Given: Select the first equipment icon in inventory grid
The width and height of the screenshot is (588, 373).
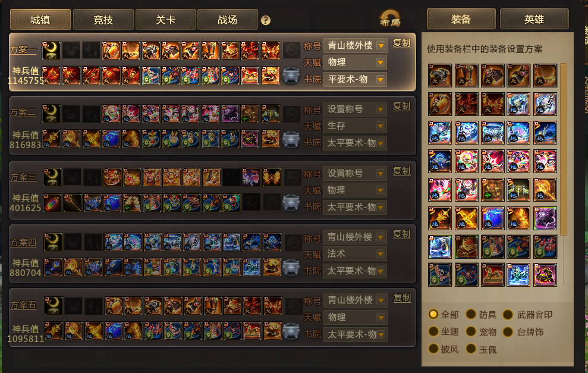Looking at the screenshot, I should [440, 76].
